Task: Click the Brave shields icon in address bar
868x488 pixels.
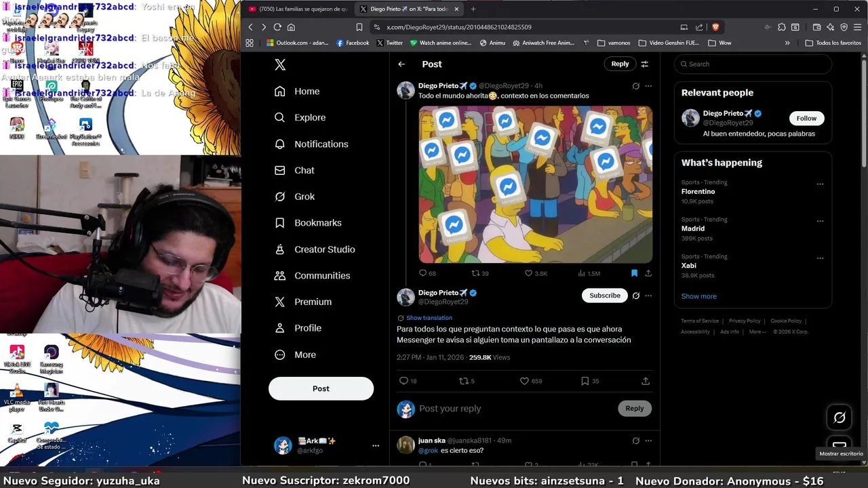Action: [x=715, y=27]
